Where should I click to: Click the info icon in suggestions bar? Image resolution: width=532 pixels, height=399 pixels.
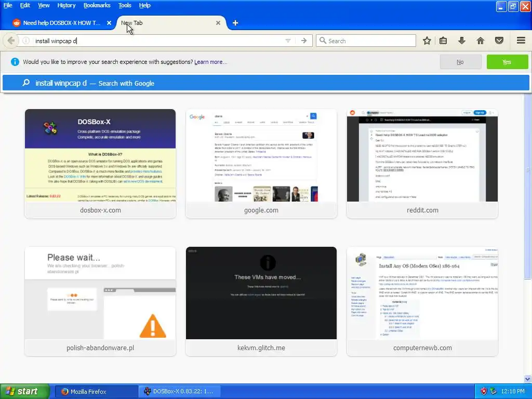(x=15, y=62)
